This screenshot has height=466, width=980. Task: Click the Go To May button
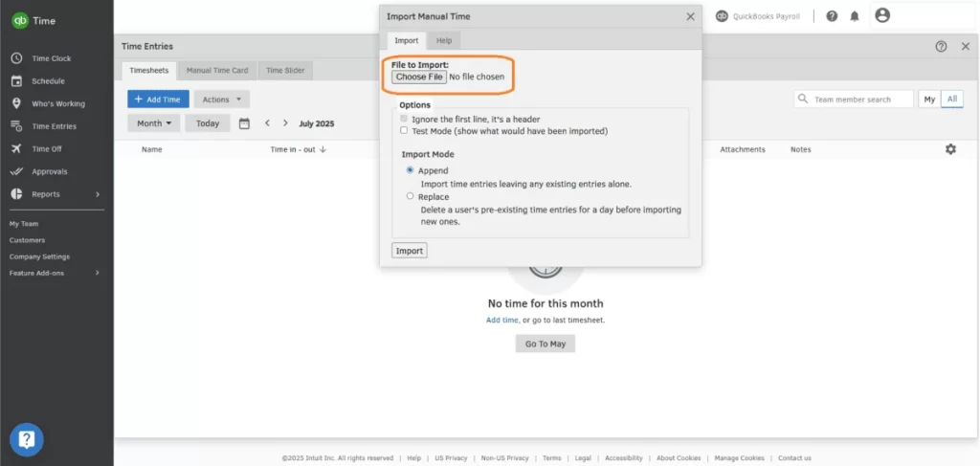pyautogui.click(x=545, y=344)
